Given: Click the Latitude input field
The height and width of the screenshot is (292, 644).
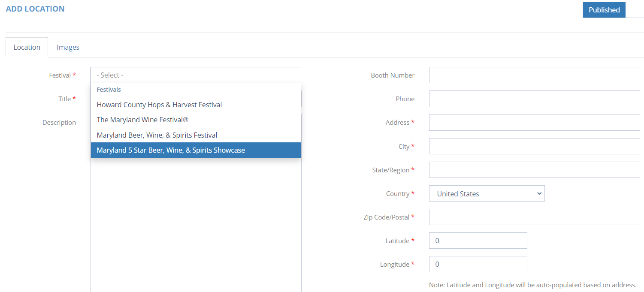Looking at the screenshot, I should coord(478,241).
